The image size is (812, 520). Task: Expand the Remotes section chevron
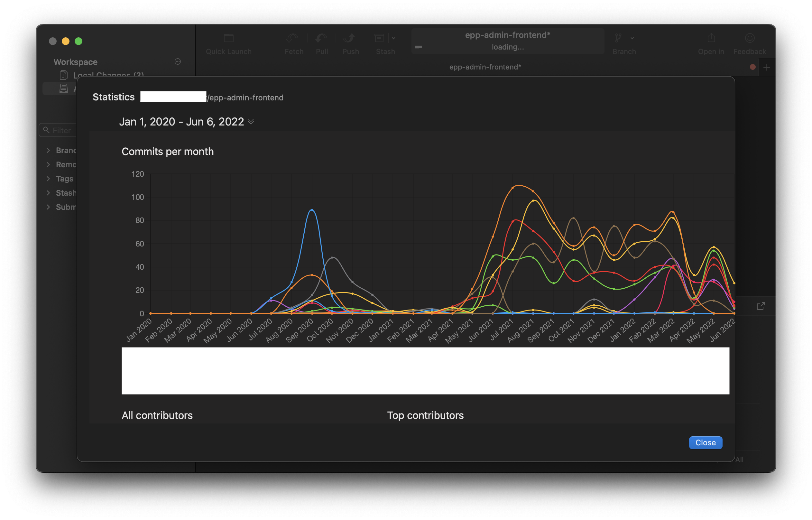[48, 164]
